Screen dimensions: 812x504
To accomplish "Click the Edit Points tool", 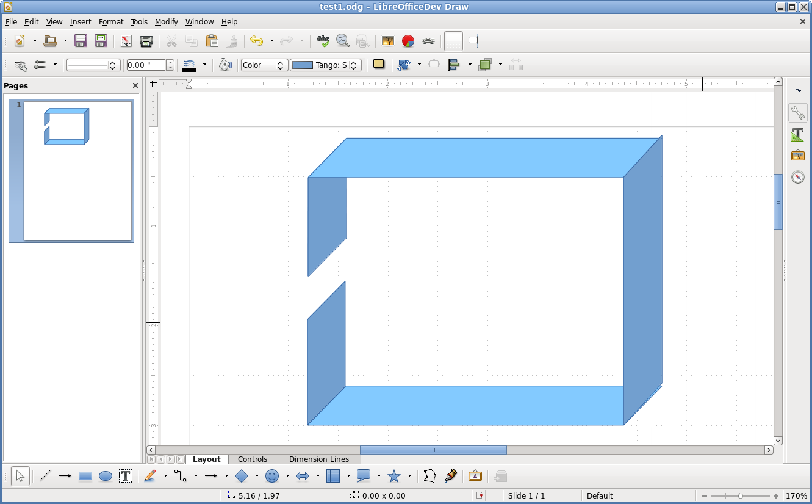I will coord(429,477).
